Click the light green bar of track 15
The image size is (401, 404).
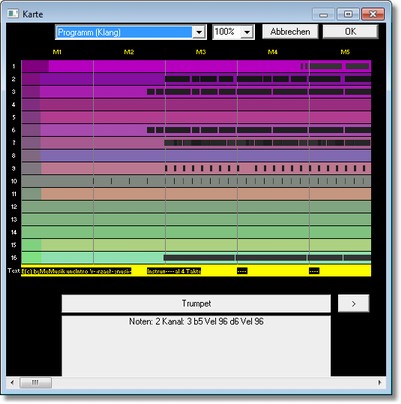(x=206, y=245)
